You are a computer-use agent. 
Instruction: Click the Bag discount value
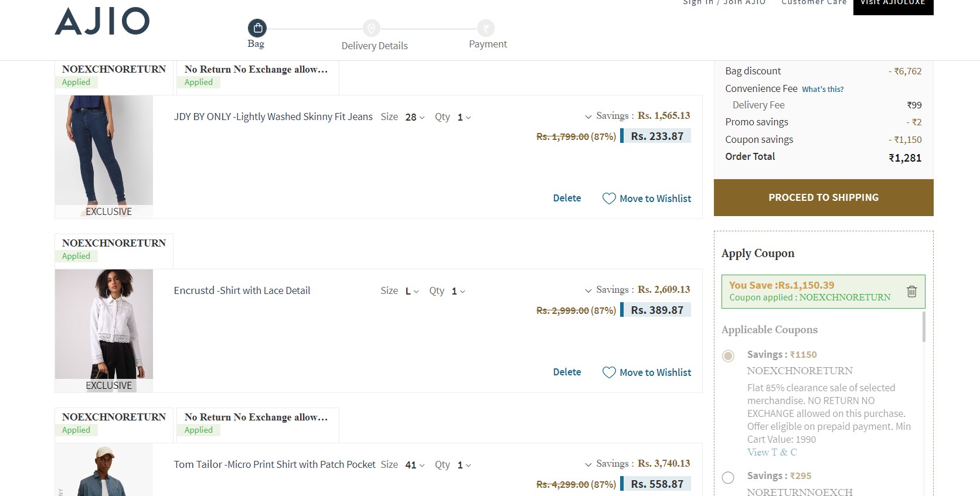click(x=905, y=71)
